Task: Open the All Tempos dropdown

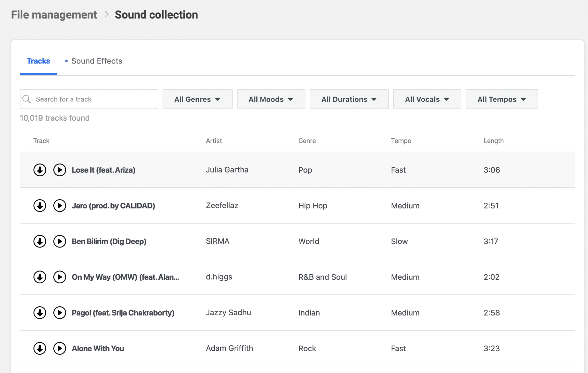Action: (x=502, y=99)
